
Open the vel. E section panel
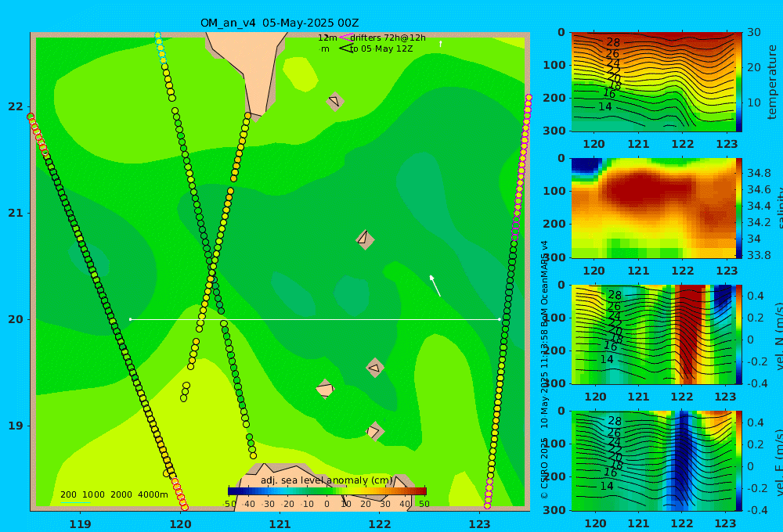[654, 461]
